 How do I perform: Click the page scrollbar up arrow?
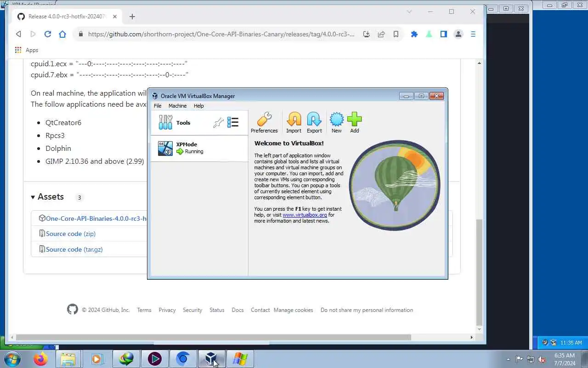(x=479, y=63)
